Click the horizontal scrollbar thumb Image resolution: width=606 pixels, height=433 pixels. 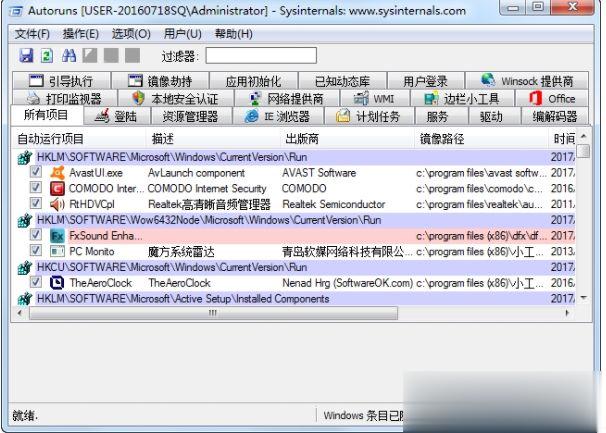tap(213, 313)
